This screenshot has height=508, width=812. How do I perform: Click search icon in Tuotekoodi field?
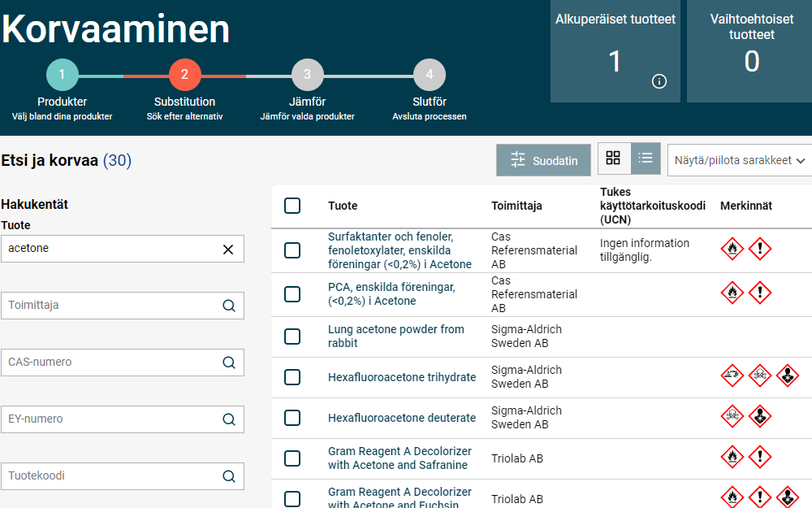(x=228, y=475)
